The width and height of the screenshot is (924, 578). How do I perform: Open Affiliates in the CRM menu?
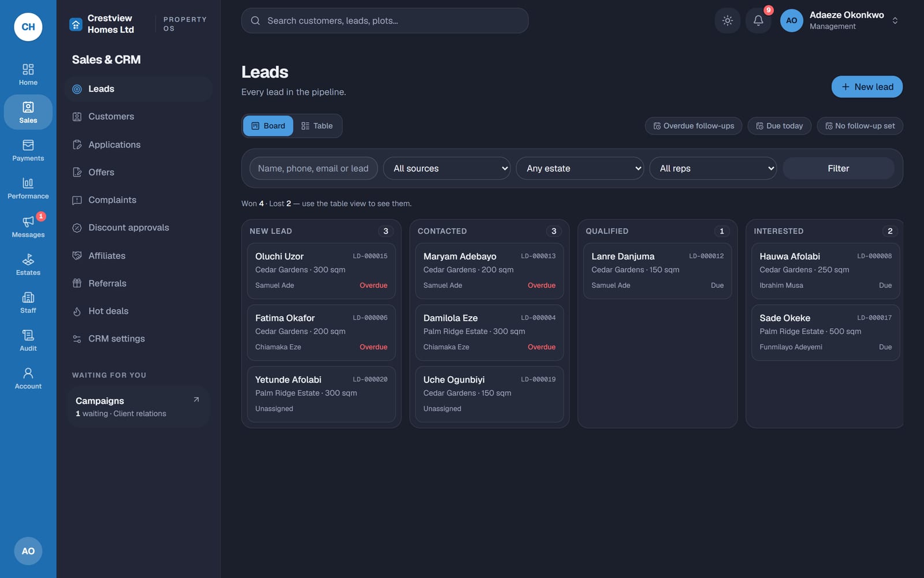click(139, 255)
